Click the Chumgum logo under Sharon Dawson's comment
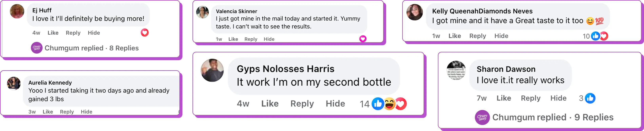 click(x=482, y=117)
